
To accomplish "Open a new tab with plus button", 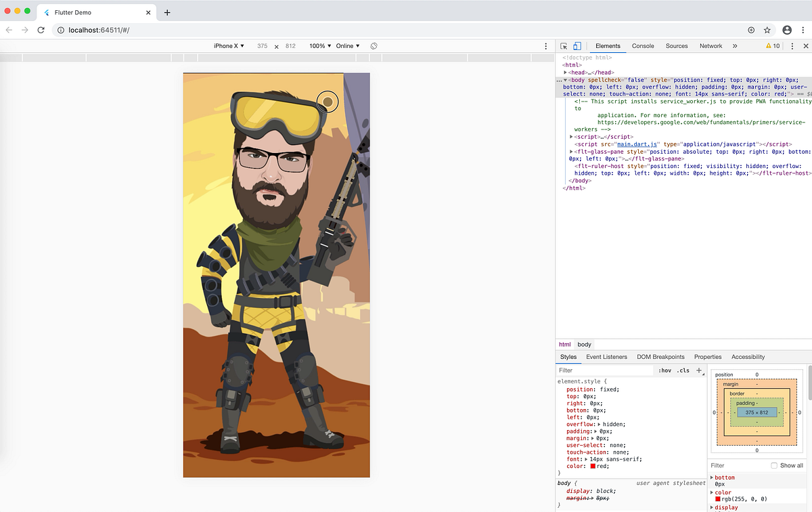I will [167, 12].
